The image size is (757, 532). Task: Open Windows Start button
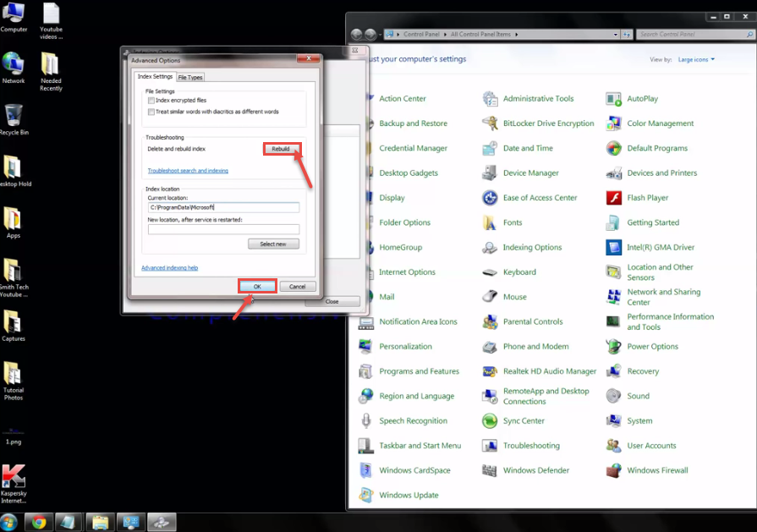click(x=8, y=522)
